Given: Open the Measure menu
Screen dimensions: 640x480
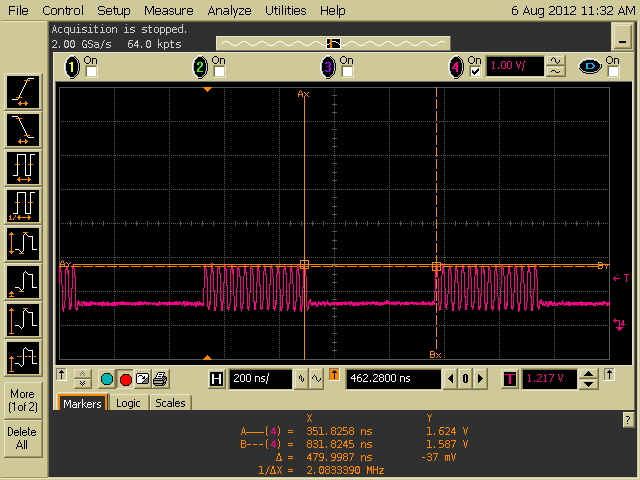Looking at the screenshot, I should (169, 10).
